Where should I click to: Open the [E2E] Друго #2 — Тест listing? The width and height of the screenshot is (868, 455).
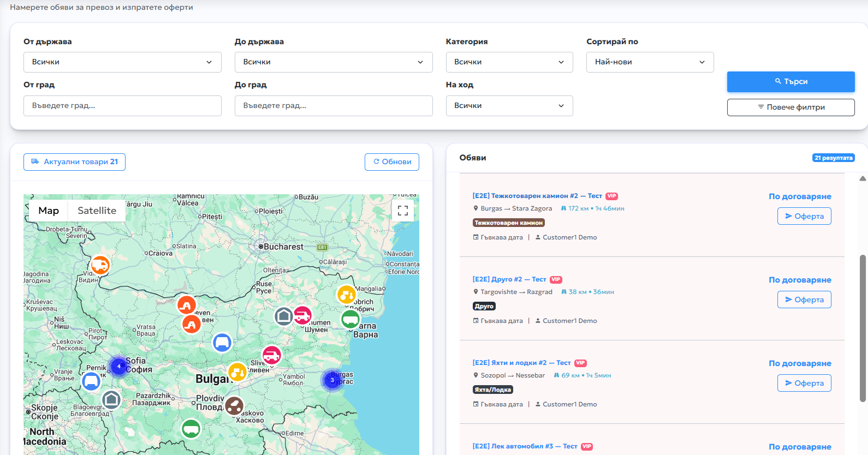(x=509, y=279)
